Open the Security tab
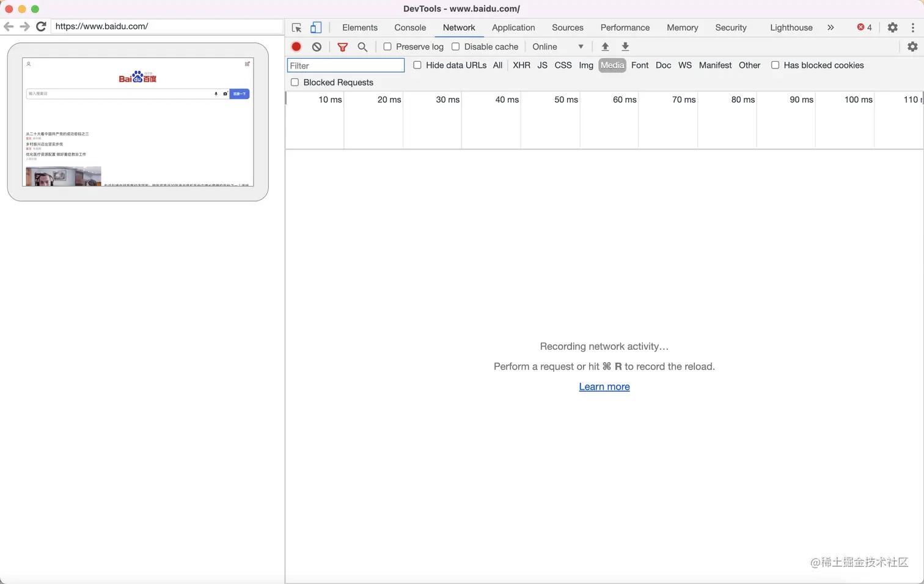The height and width of the screenshot is (584, 924). click(731, 28)
